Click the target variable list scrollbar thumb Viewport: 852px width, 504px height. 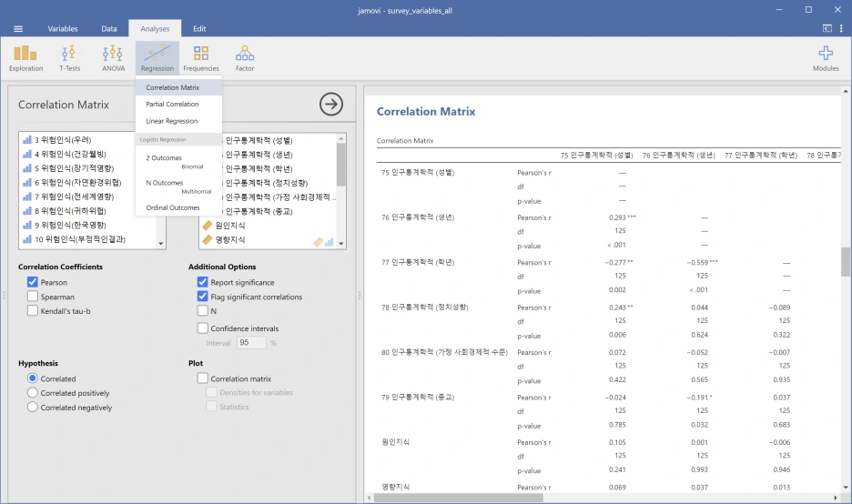click(341, 165)
